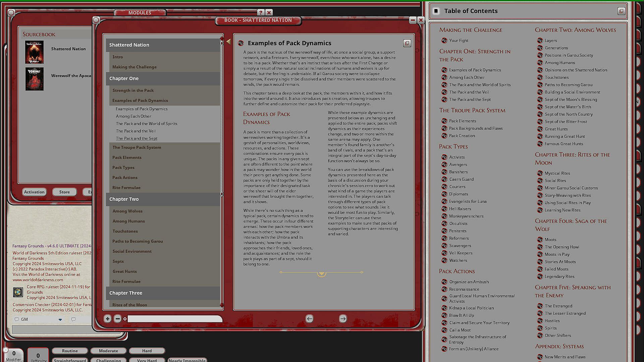Toggle the Routine difficulty button

(70, 351)
